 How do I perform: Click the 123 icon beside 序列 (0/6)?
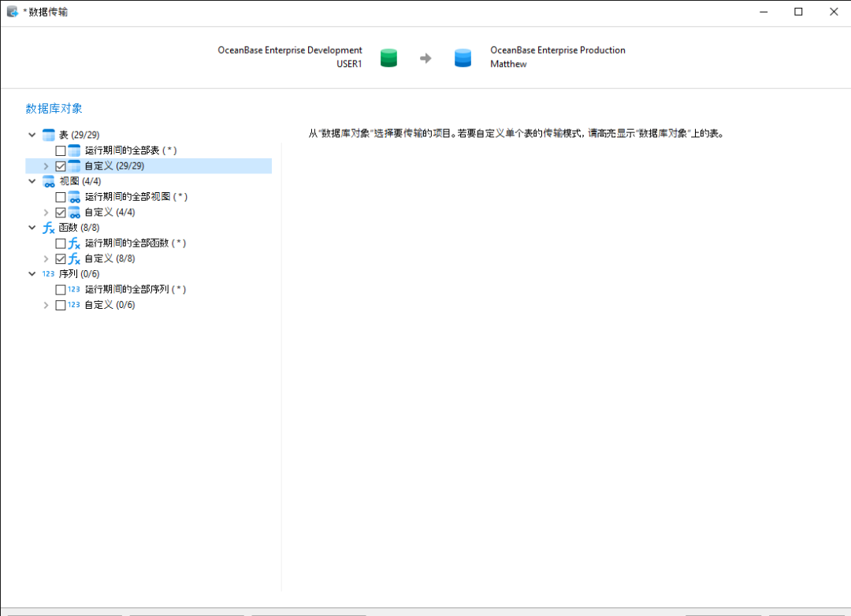point(48,274)
